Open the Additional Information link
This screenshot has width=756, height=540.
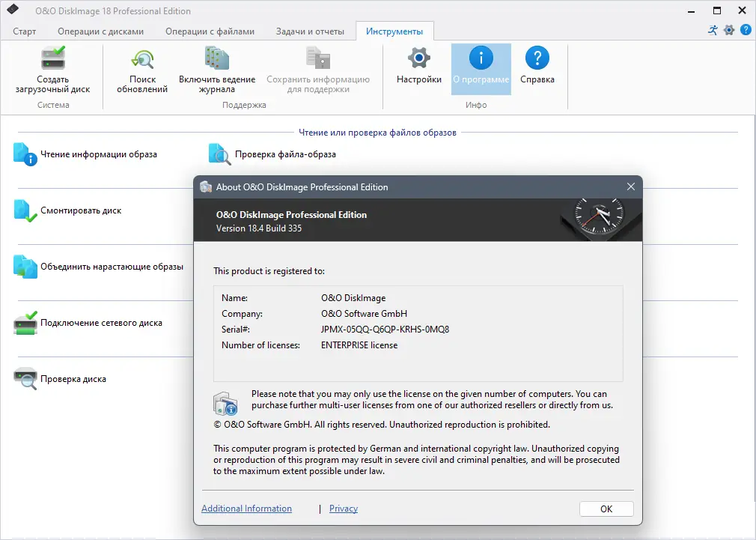pyautogui.click(x=246, y=509)
